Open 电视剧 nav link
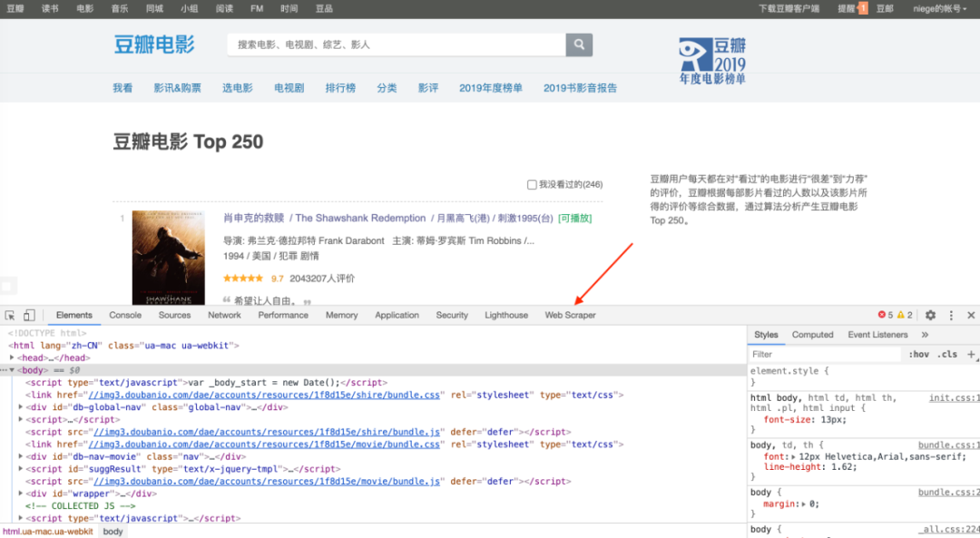 tap(289, 88)
